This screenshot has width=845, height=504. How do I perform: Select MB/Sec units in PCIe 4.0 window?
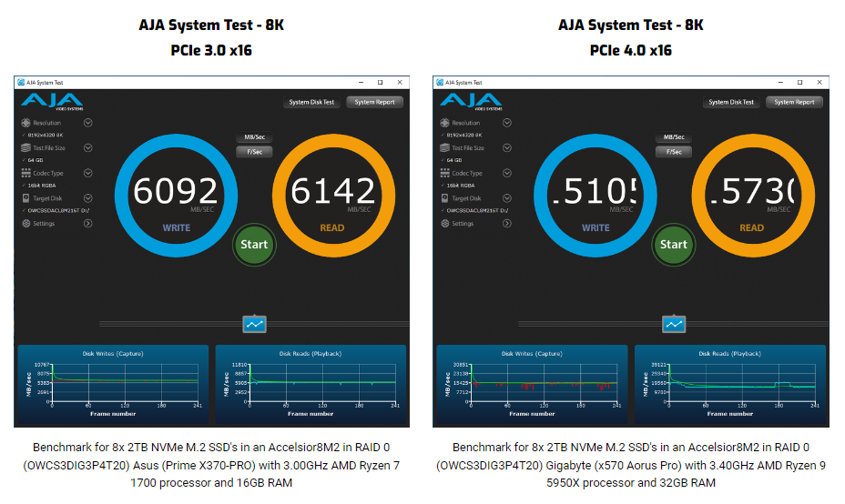674,136
